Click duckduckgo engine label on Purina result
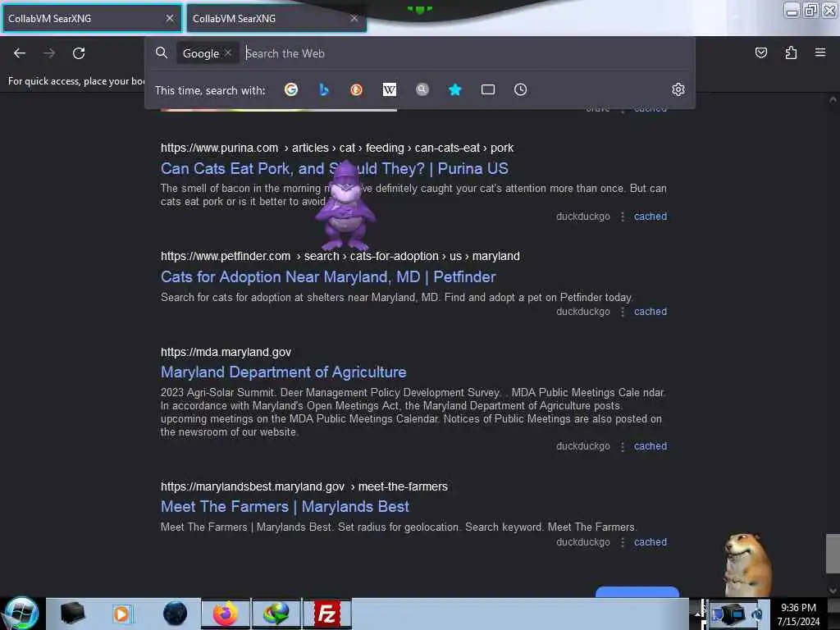The width and height of the screenshot is (840, 630). coord(583,217)
